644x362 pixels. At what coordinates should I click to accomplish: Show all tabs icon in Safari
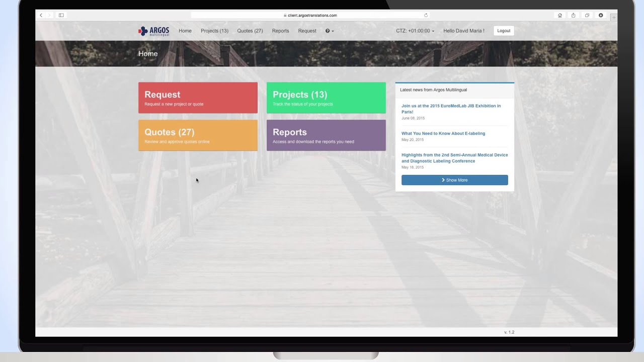click(x=587, y=16)
